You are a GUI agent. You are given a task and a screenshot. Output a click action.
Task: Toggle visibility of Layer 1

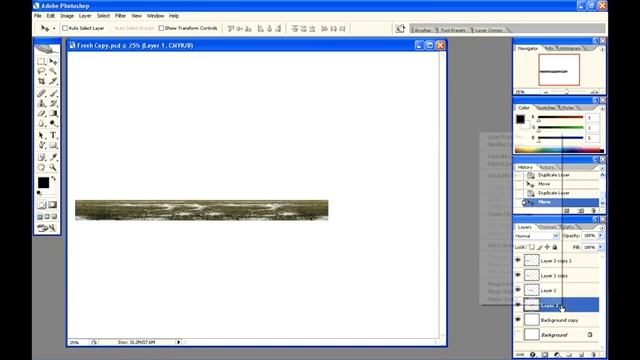point(518,304)
